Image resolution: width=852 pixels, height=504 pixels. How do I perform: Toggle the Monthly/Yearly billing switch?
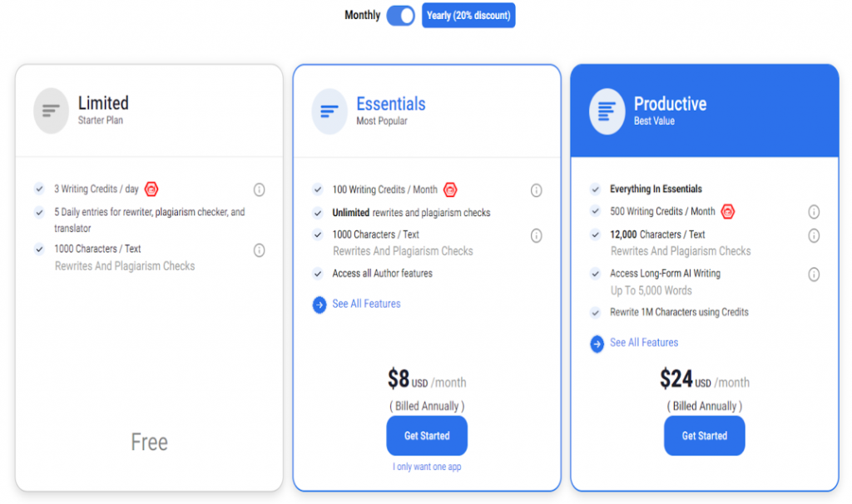(x=400, y=15)
